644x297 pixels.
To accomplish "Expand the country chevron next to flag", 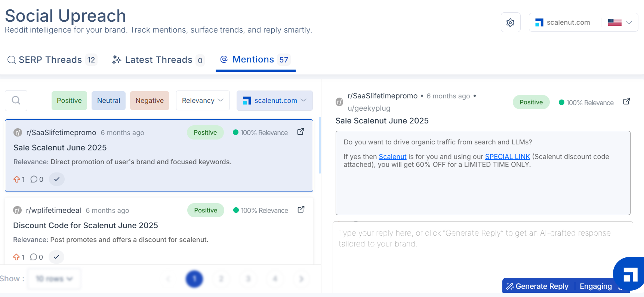I will tap(629, 22).
